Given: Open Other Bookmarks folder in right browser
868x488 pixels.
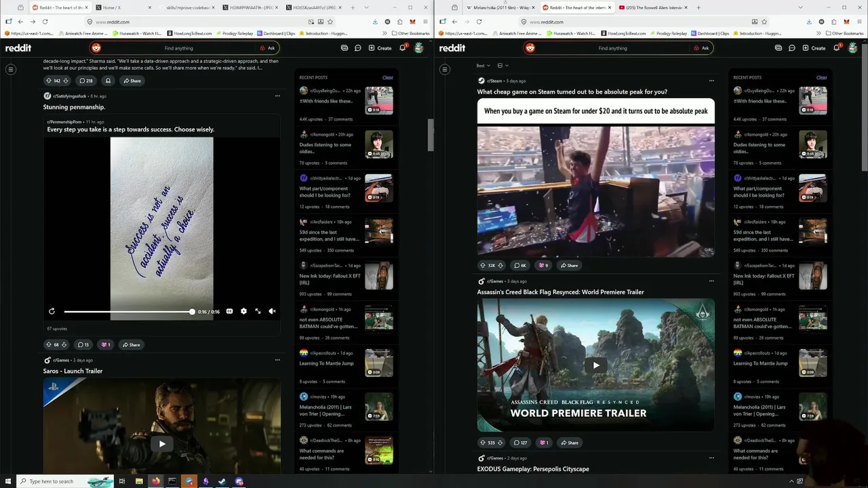Looking at the screenshot, I should [x=844, y=33].
